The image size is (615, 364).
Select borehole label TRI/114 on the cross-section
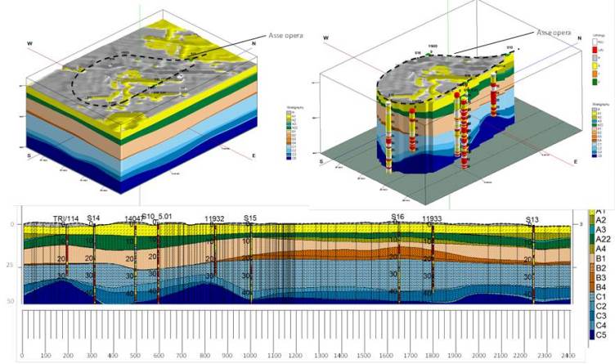tap(66, 219)
